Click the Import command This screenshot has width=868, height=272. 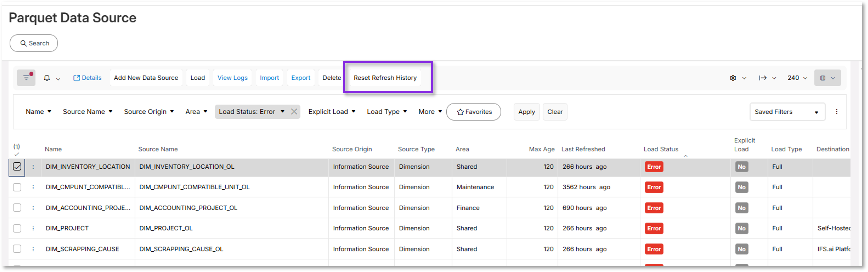269,78
